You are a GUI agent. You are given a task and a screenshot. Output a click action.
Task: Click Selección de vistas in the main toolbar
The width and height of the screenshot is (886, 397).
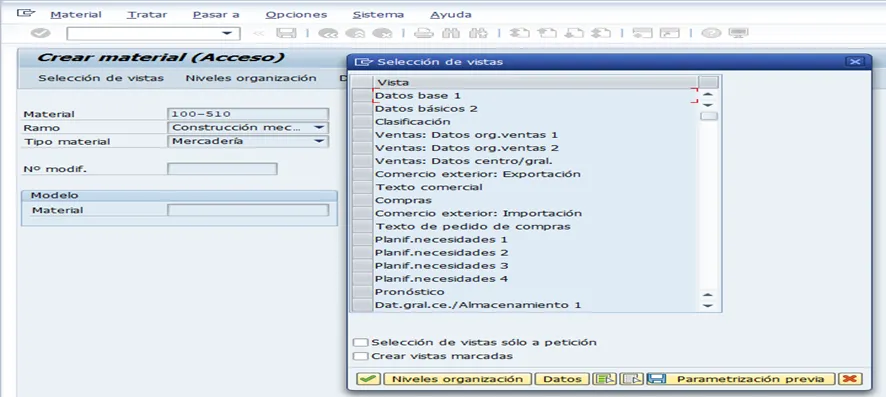point(101,78)
